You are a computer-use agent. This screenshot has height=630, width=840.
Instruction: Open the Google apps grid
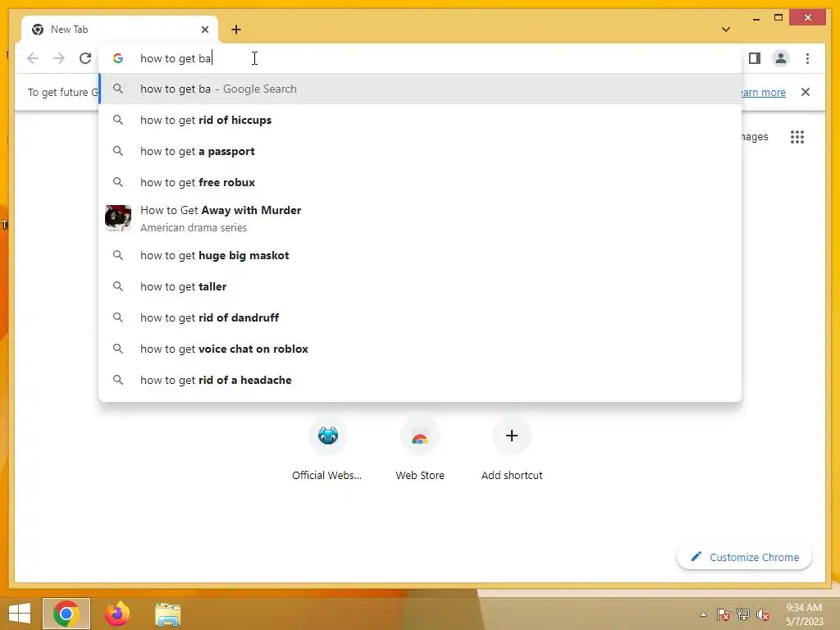797,137
